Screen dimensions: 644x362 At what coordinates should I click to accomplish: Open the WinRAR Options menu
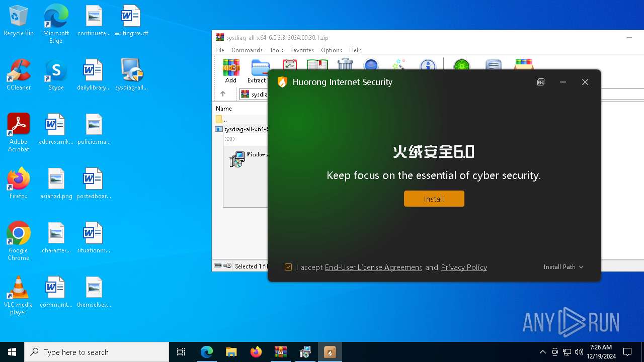click(x=332, y=50)
